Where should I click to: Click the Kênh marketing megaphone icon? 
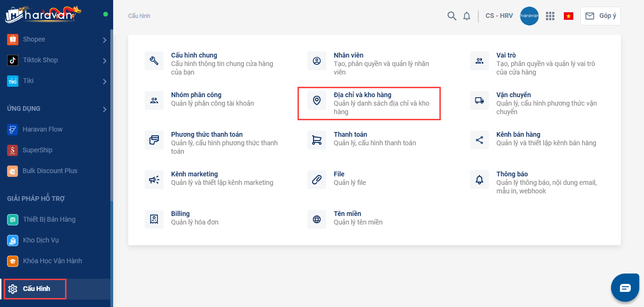(x=154, y=180)
